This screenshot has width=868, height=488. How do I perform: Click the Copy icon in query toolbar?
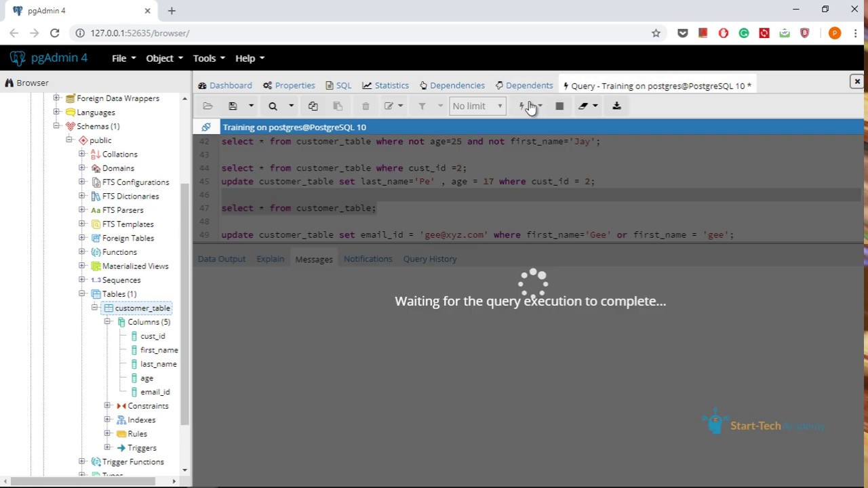click(313, 106)
